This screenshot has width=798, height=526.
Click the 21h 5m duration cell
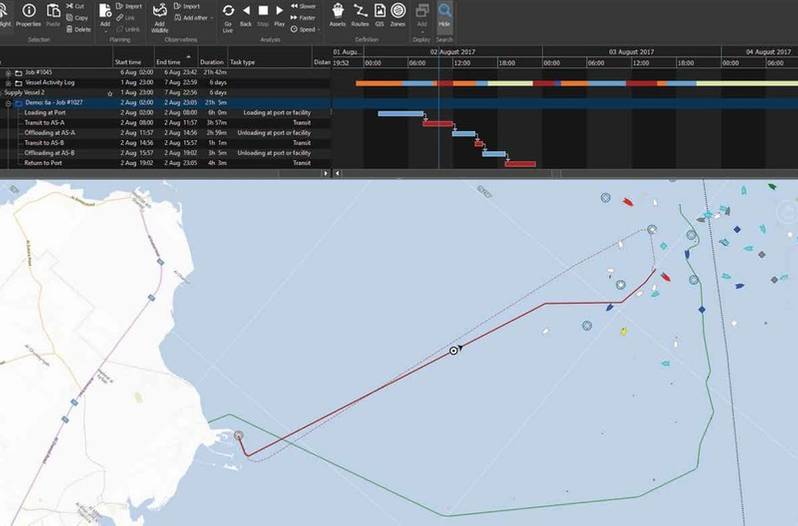pyautogui.click(x=215, y=103)
